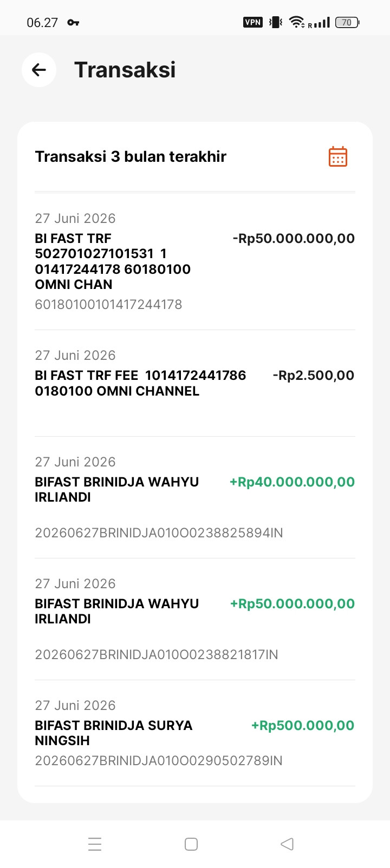Tap the battery indicator icon
Screen dimensions: 390x868
(347, 22)
